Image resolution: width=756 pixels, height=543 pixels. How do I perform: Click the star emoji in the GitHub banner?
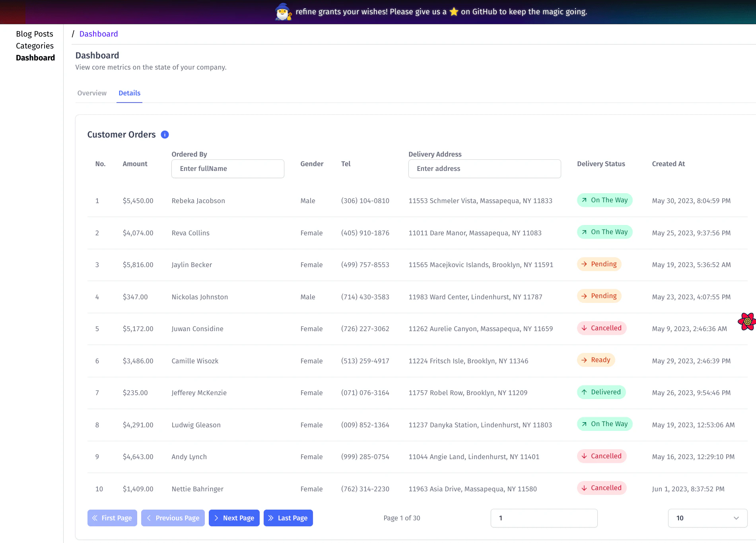tap(453, 12)
